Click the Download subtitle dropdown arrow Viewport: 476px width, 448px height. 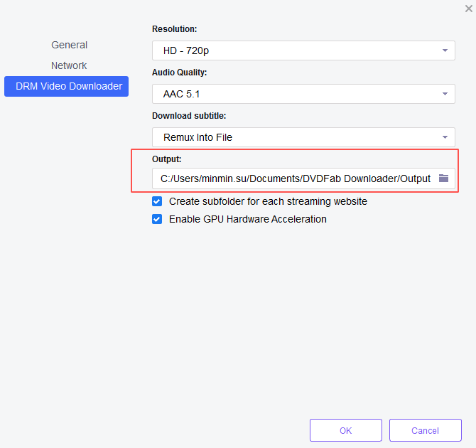[445, 137]
